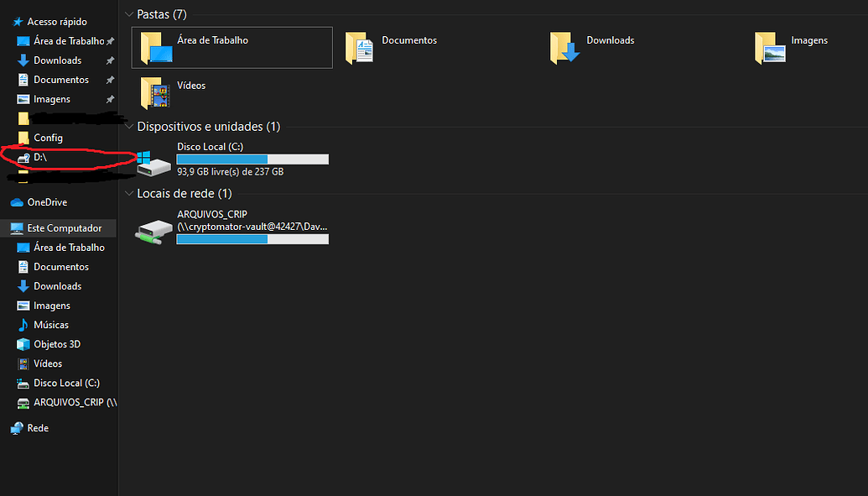868x496 pixels.
Task: Open Documentos under Este Computador
Action: point(61,267)
